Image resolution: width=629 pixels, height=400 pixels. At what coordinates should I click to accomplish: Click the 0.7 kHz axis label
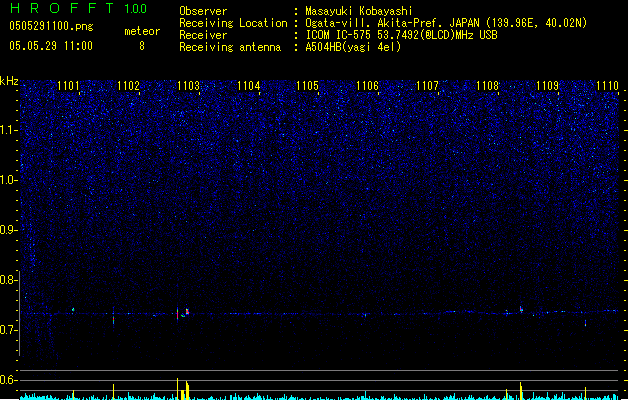(8, 330)
